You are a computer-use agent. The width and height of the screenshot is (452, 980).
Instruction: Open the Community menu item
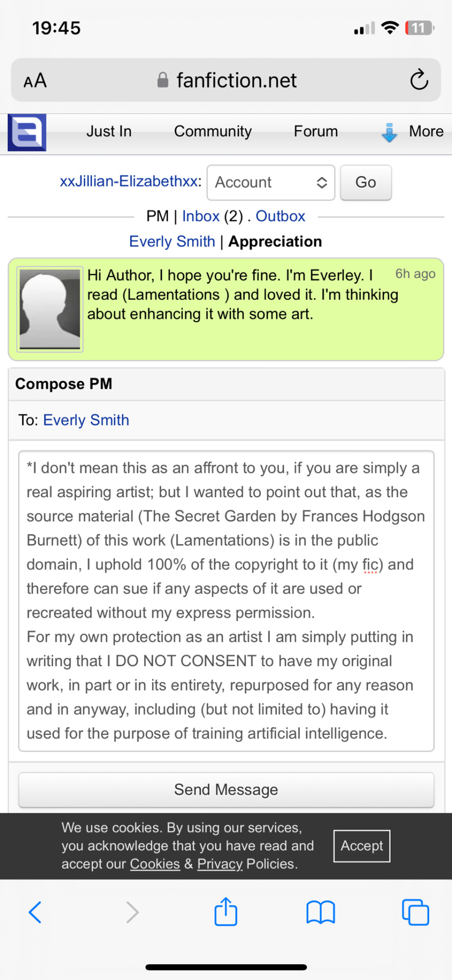click(213, 131)
